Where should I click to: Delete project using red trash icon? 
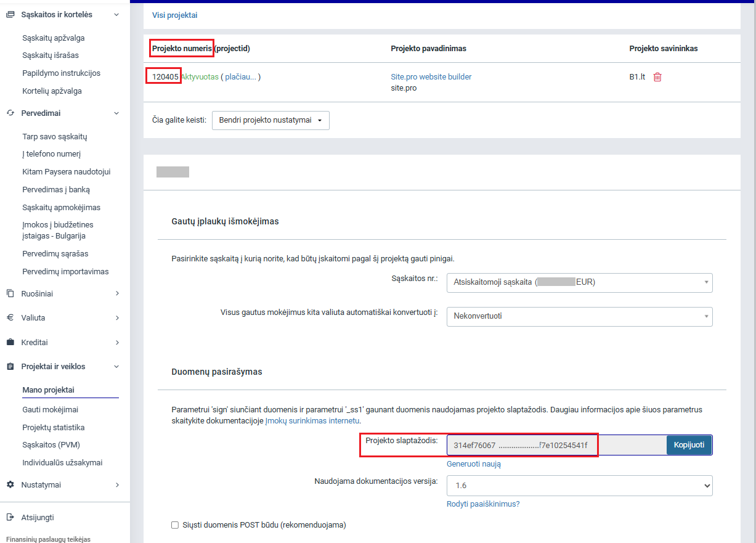(x=657, y=77)
